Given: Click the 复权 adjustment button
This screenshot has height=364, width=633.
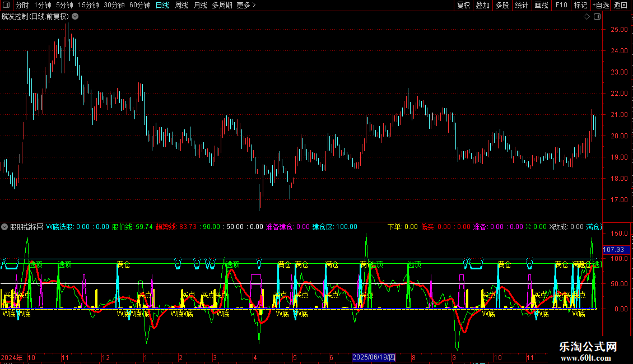Looking at the screenshot, I should [464, 6].
